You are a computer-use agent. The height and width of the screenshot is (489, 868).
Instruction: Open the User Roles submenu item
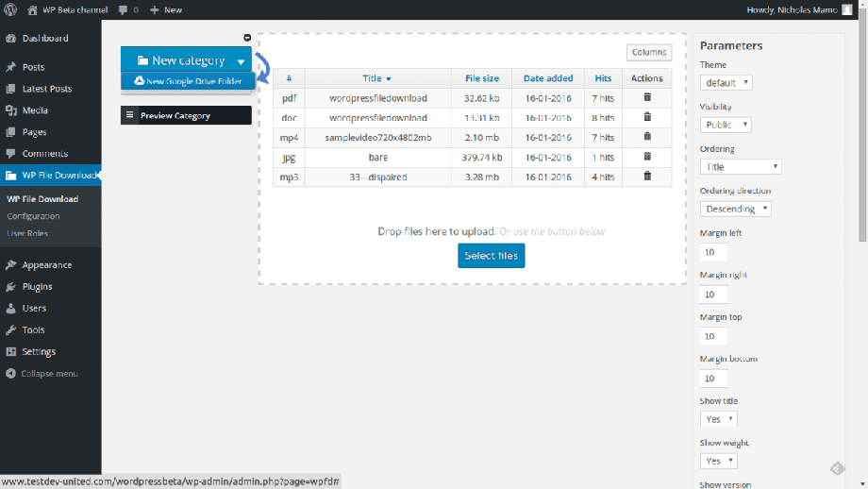27,233
